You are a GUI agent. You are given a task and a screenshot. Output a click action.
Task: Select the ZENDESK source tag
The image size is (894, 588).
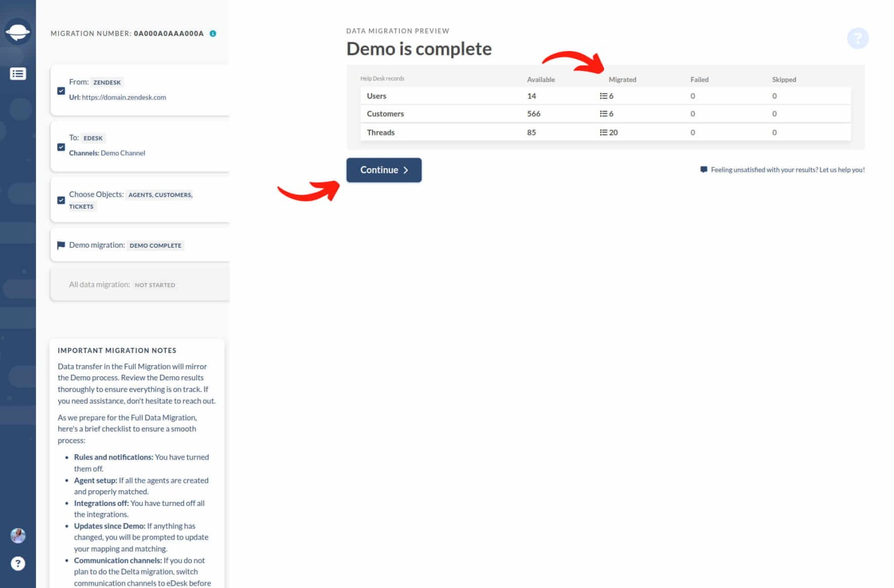coord(107,83)
